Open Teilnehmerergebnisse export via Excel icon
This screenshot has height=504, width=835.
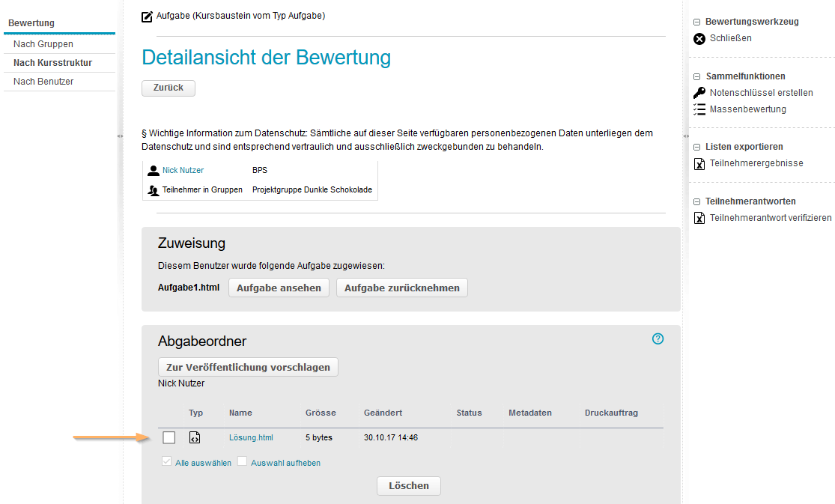click(x=698, y=162)
